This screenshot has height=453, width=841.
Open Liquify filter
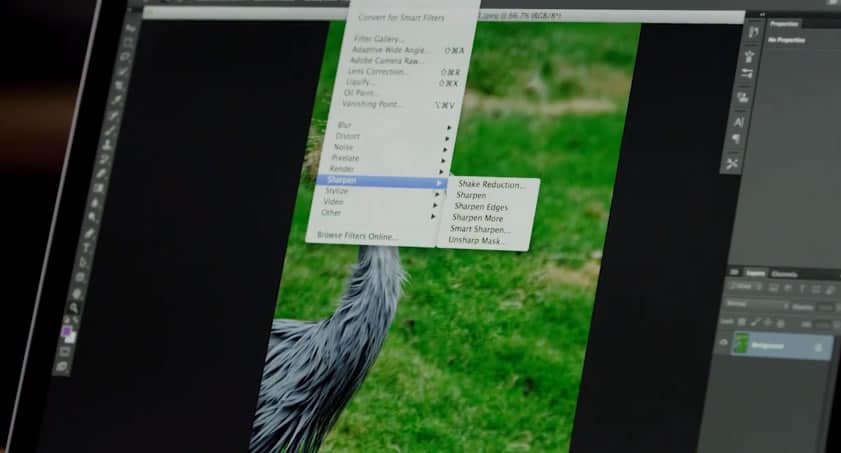tap(360, 82)
